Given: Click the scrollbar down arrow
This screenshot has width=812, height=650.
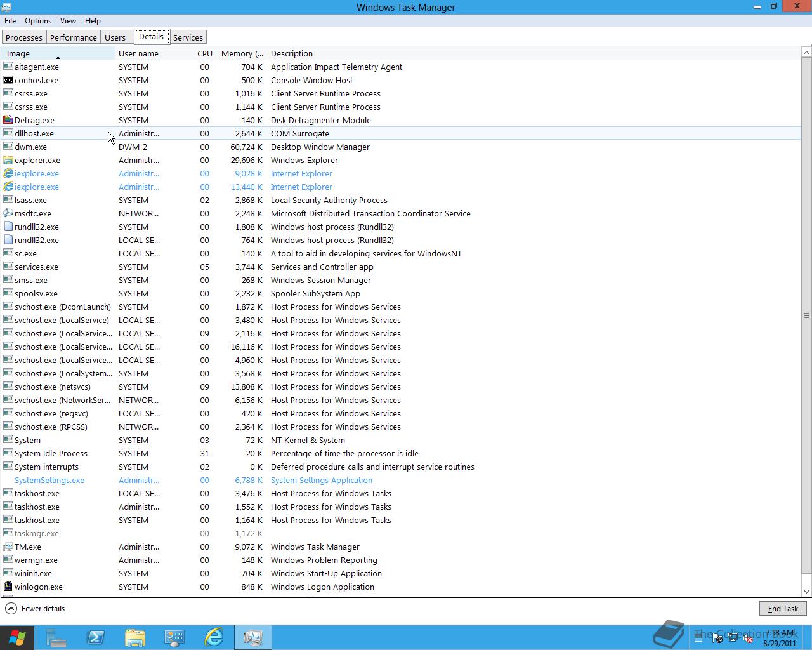Looking at the screenshot, I should (806, 592).
